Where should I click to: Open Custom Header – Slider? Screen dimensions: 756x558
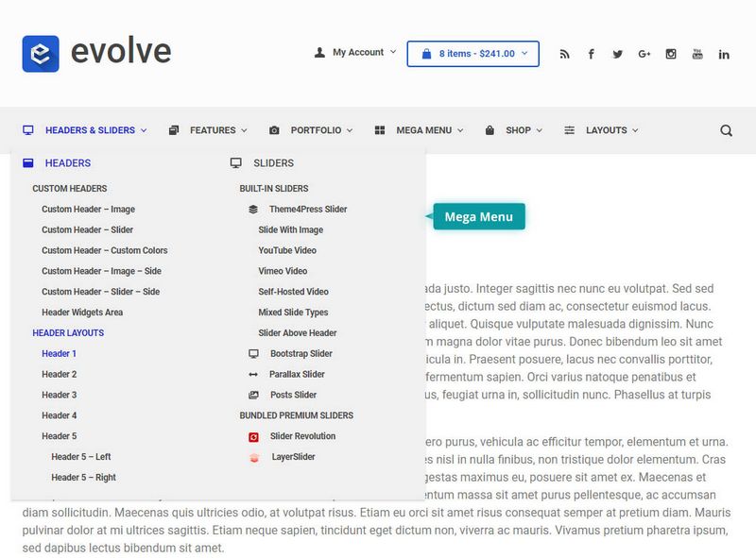(x=87, y=229)
